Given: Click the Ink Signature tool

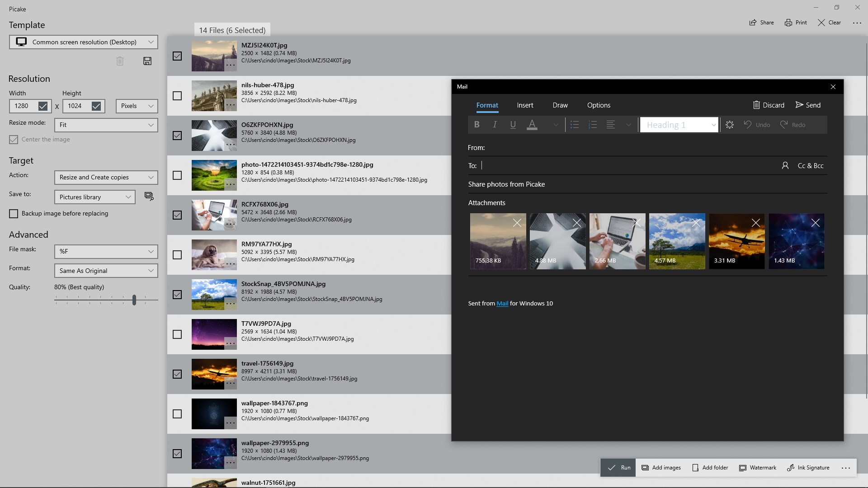Looking at the screenshot, I should 808,468.
